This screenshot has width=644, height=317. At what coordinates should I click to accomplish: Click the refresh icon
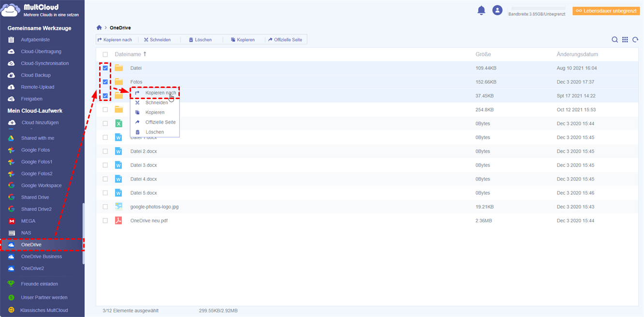[635, 40]
